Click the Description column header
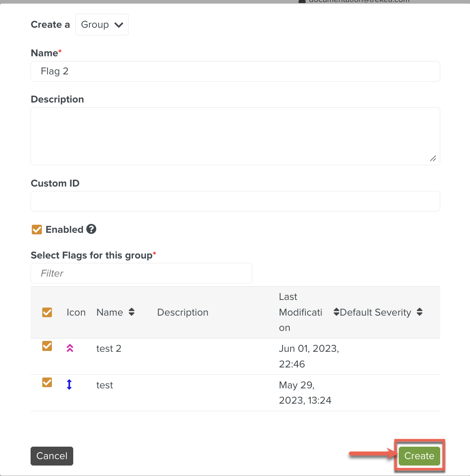470x476 pixels. tap(183, 312)
